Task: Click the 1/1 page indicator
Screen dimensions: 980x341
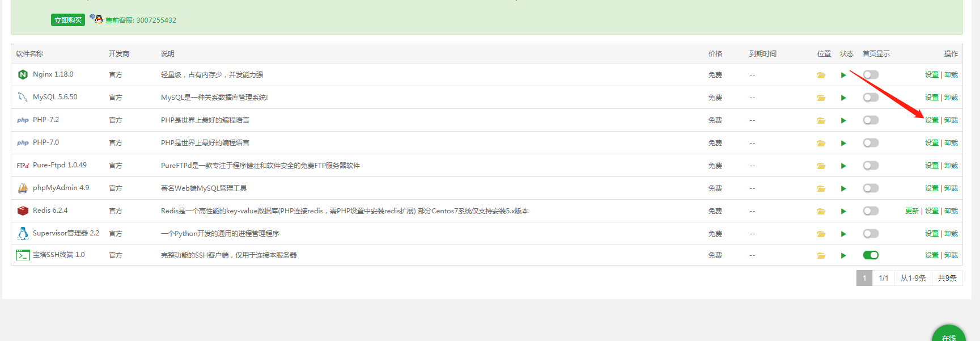Action: tap(884, 278)
